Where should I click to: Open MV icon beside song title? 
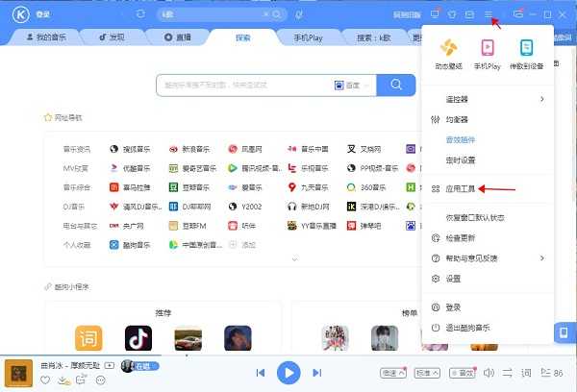click(x=110, y=365)
